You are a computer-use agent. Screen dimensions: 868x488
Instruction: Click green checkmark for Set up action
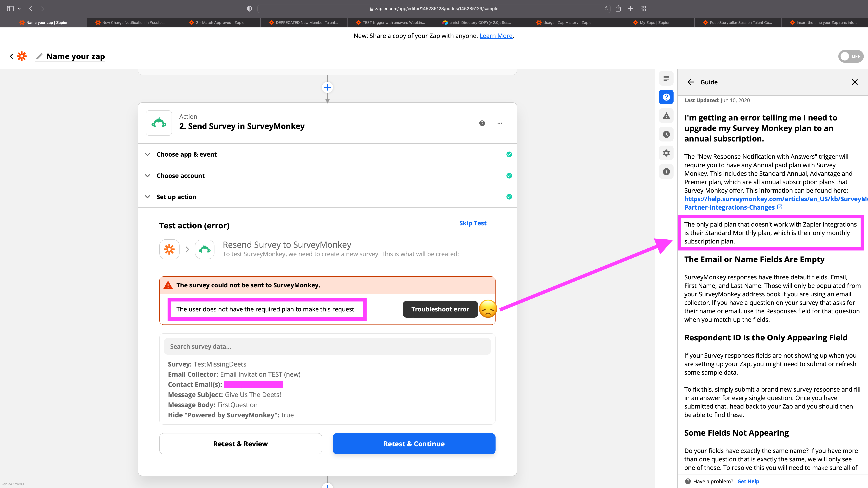tap(509, 197)
